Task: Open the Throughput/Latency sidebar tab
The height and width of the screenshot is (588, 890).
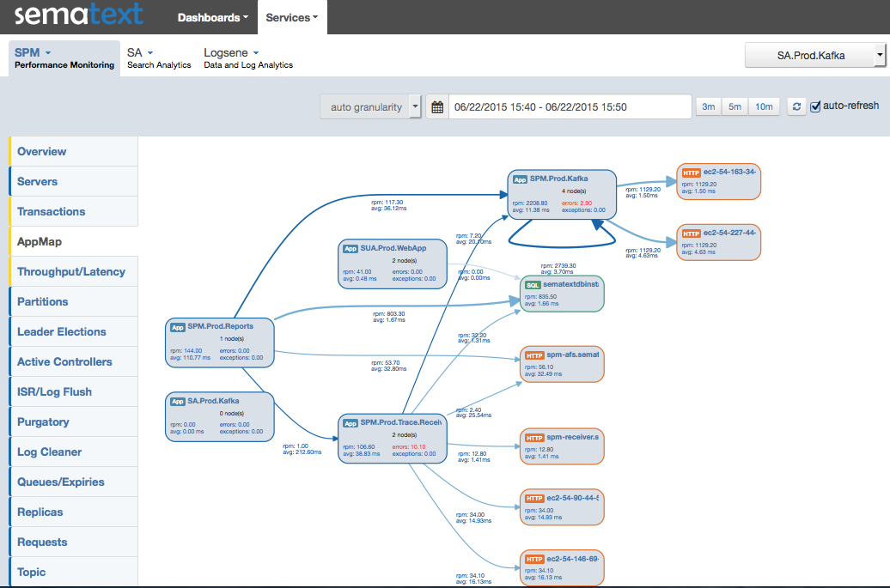Action: (74, 271)
